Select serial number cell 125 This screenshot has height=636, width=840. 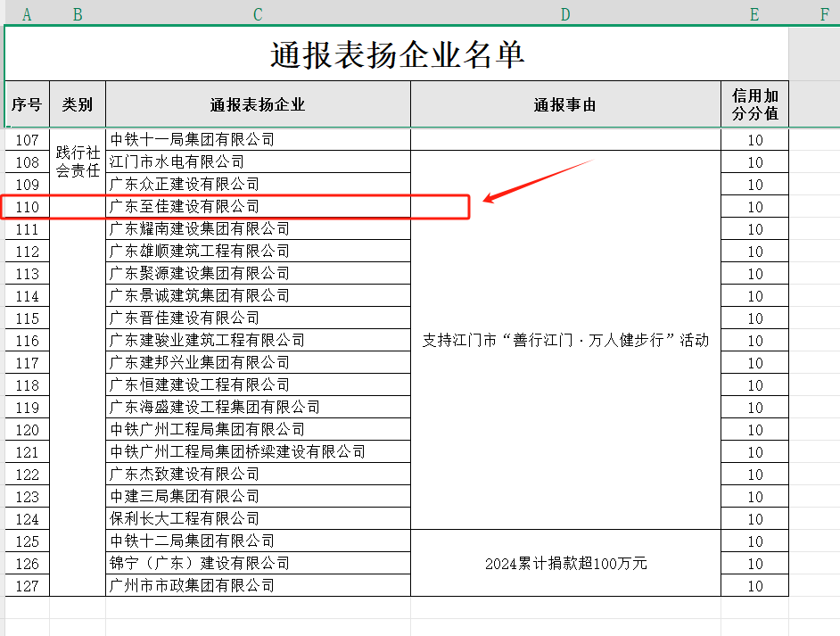[27, 541]
